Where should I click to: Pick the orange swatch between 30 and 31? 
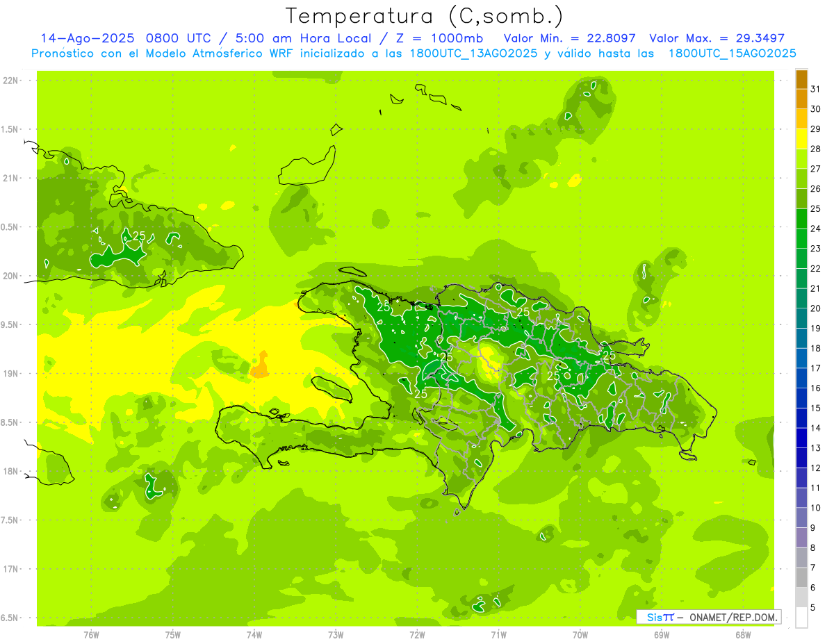pos(801,99)
